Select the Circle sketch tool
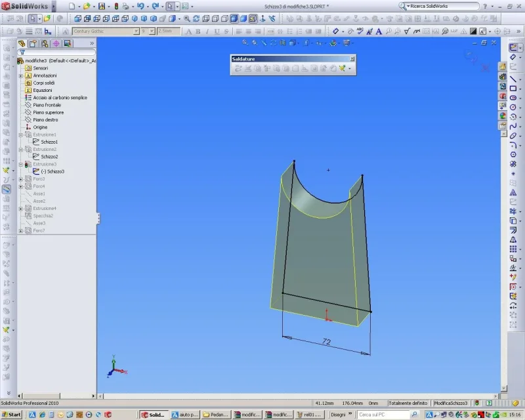The height and width of the screenshot is (420, 525). (x=513, y=107)
